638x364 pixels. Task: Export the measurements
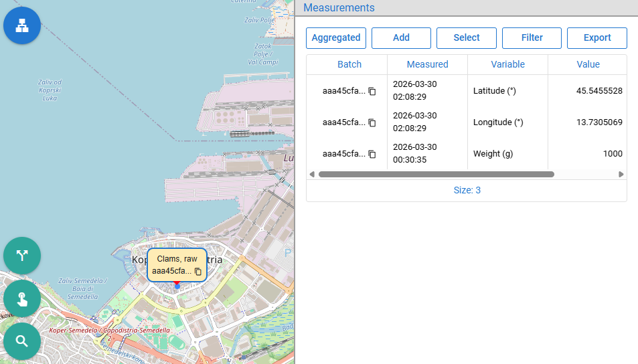(597, 38)
